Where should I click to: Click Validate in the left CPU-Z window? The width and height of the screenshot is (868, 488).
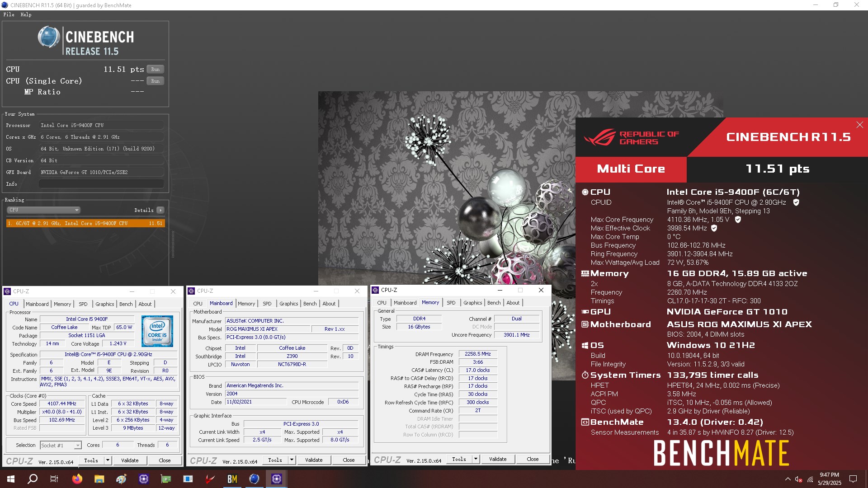pyautogui.click(x=130, y=460)
